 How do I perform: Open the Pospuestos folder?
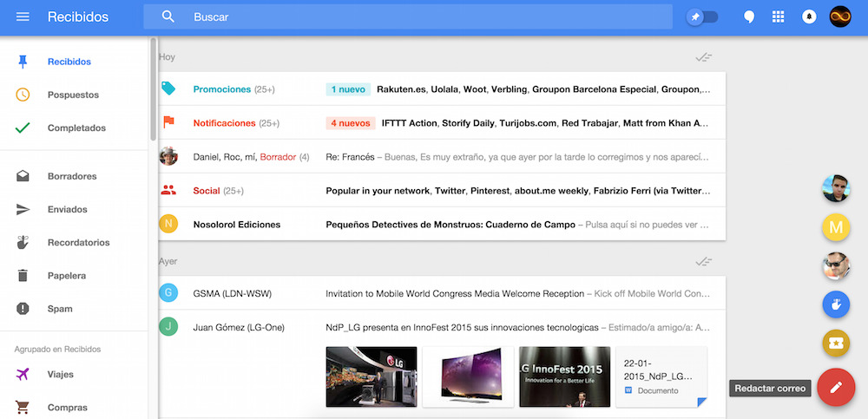73,95
